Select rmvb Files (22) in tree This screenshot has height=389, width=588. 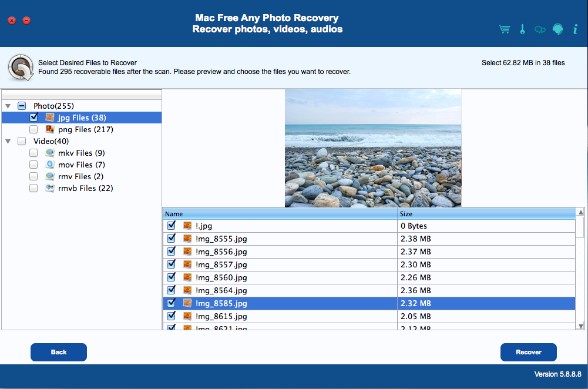[85, 188]
